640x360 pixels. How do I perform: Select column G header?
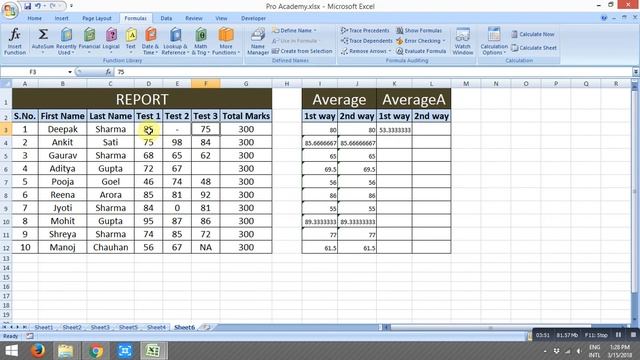(x=246, y=84)
